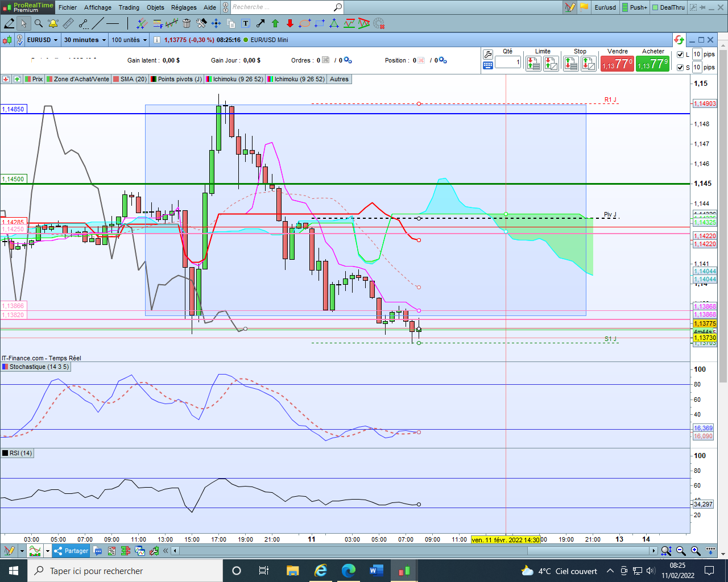This screenshot has height=582, width=728.
Task: Click the Qté quantity input field
Action: pyautogui.click(x=508, y=62)
